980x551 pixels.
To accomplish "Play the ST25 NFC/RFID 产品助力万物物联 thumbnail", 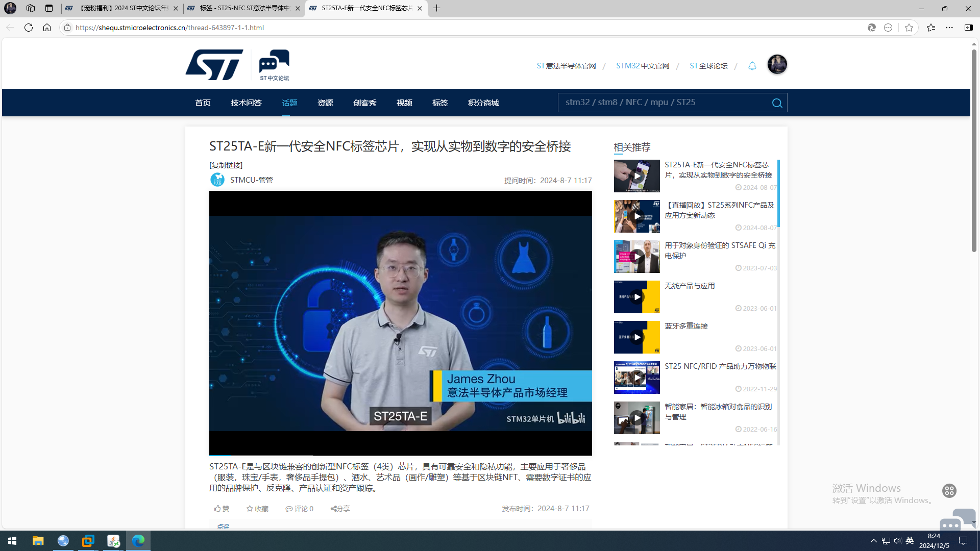I will click(x=636, y=378).
